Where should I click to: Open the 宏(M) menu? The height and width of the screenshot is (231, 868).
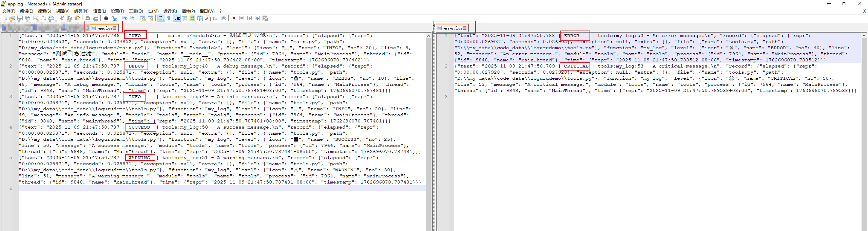[x=153, y=11]
